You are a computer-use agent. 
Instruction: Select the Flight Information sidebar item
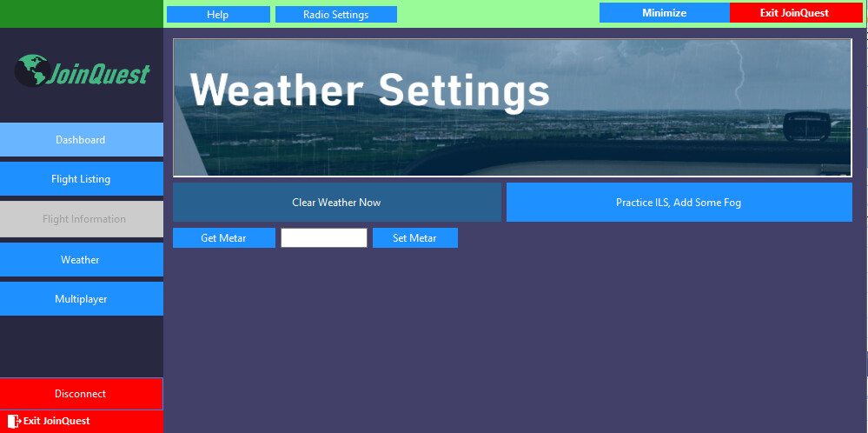click(x=82, y=219)
